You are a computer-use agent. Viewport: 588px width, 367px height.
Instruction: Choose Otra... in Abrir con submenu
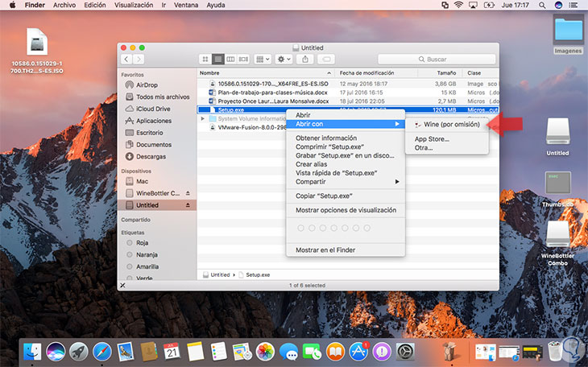(x=447, y=148)
